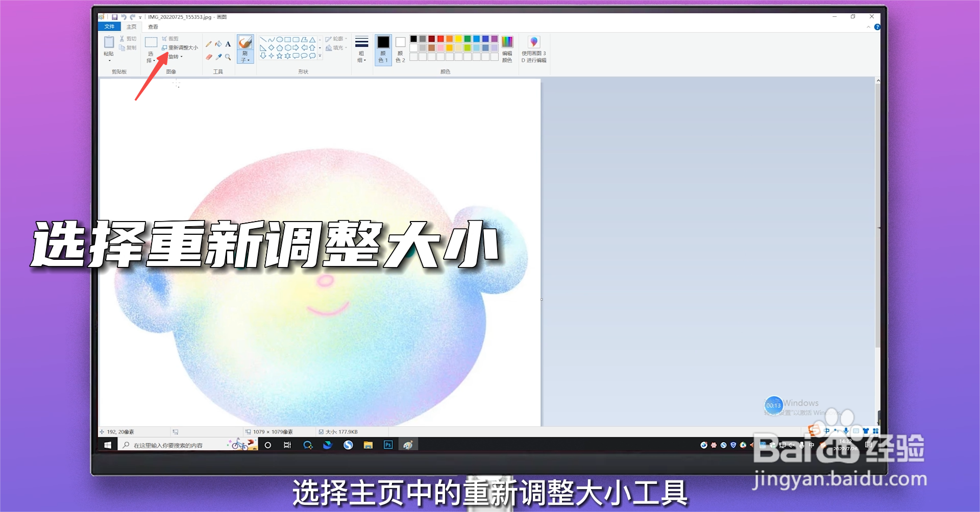Open the Outline (轮廓) dropdown

336,39
